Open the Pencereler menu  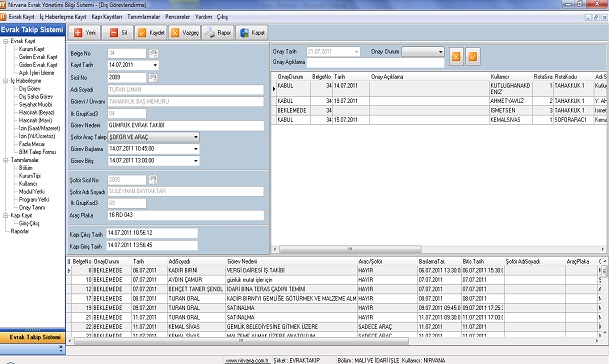pos(177,17)
